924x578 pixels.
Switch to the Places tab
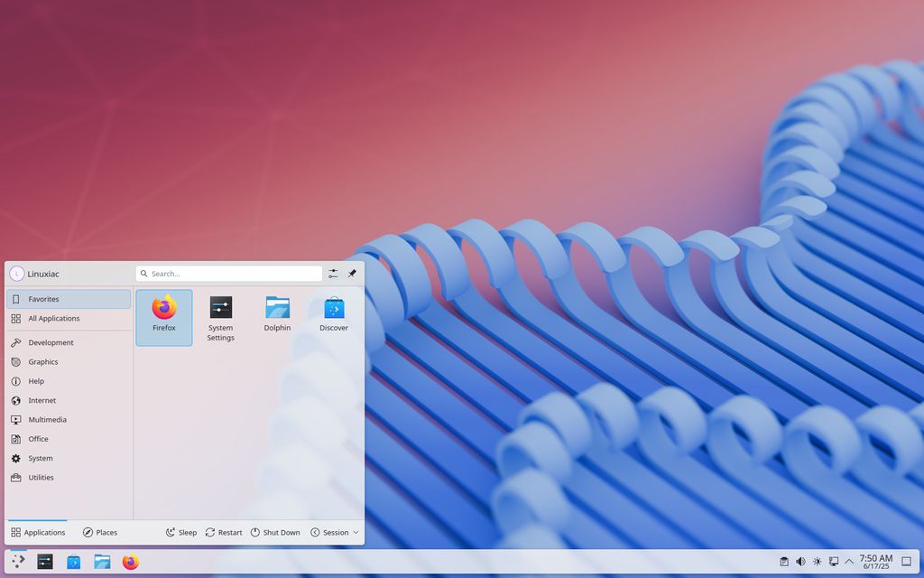tap(99, 533)
